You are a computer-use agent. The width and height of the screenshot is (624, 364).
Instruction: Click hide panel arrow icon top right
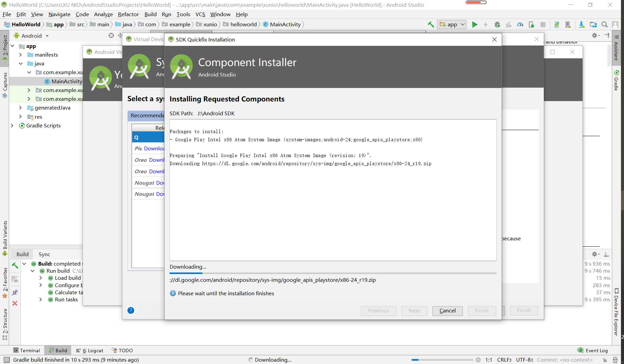click(x=606, y=35)
